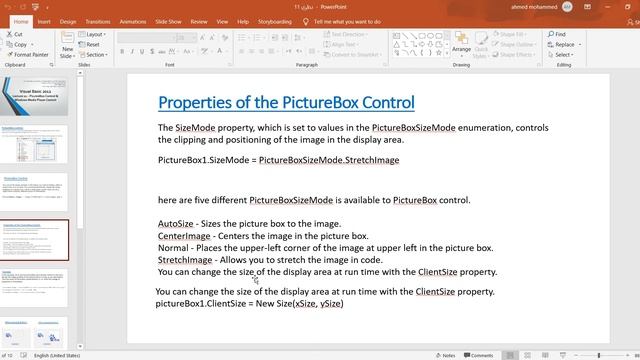Open the Select dropdown in Editing
Viewport: 640px width, 360px height.
click(561, 55)
